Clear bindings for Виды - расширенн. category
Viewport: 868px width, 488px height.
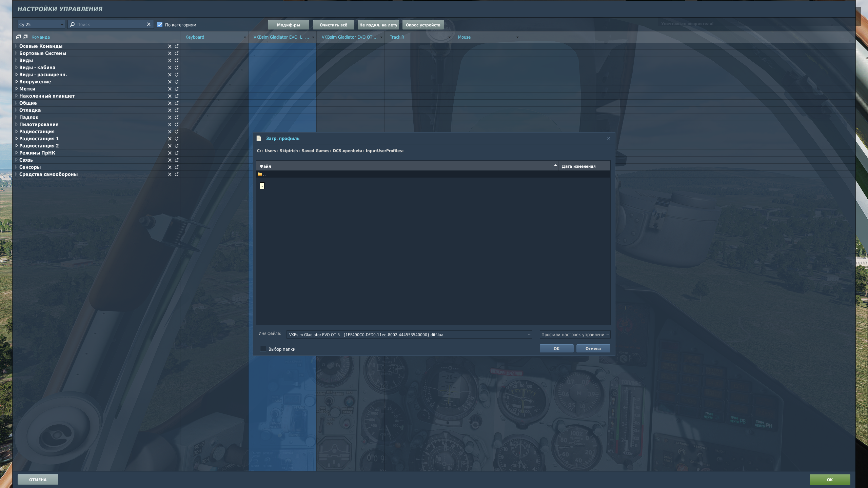(x=170, y=75)
